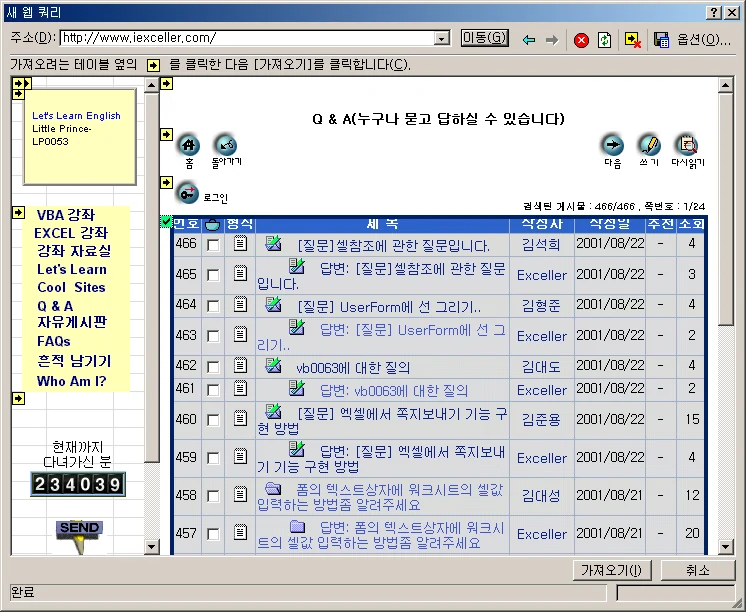This screenshot has width=746, height=612.
Task: Click author name 김준용 in row 460
Action: click(541, 419)
